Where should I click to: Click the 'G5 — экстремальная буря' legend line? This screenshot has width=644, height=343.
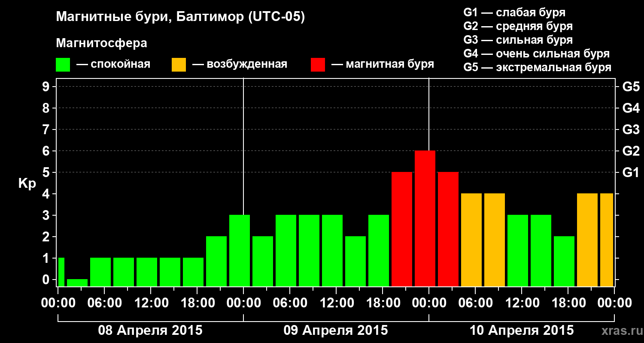click(x=538, y=68)
